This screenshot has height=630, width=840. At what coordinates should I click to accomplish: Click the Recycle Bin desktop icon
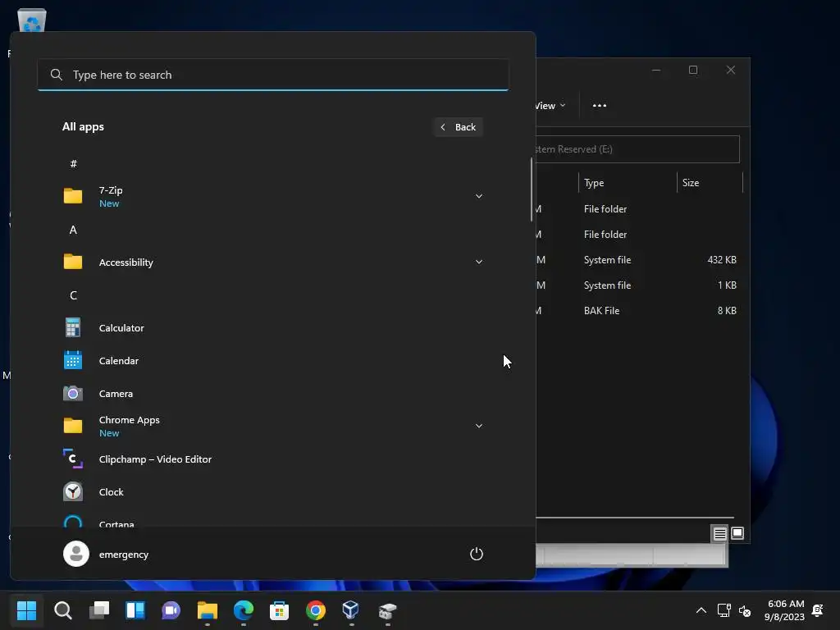coord(32,20)
